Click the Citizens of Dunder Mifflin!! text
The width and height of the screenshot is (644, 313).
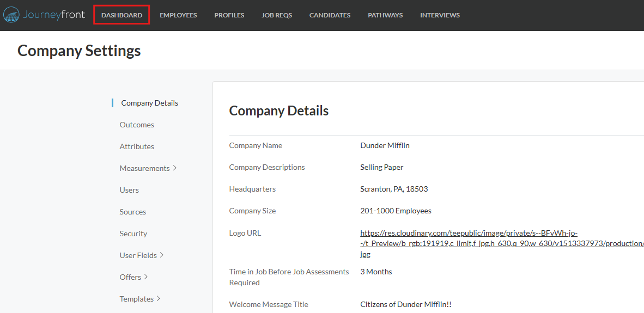click(406, 304)
